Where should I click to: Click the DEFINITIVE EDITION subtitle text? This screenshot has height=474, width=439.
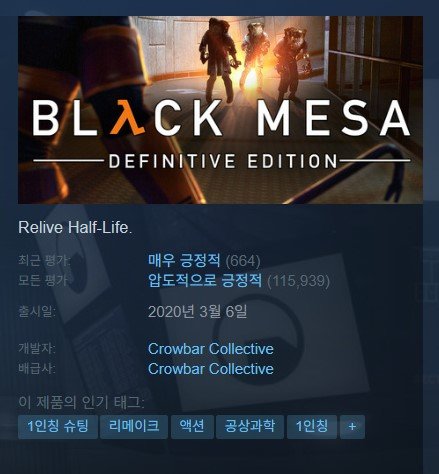coord(223,161)
